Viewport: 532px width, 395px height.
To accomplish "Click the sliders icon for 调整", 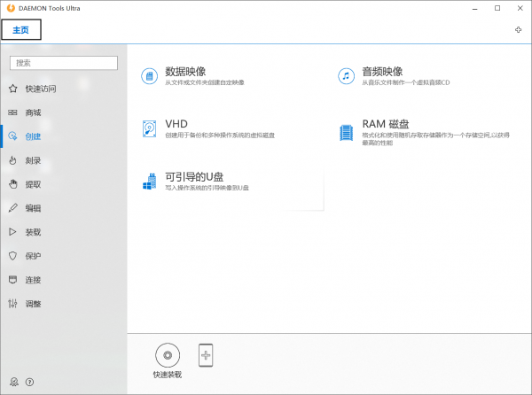I will click(x=12, y=304).
